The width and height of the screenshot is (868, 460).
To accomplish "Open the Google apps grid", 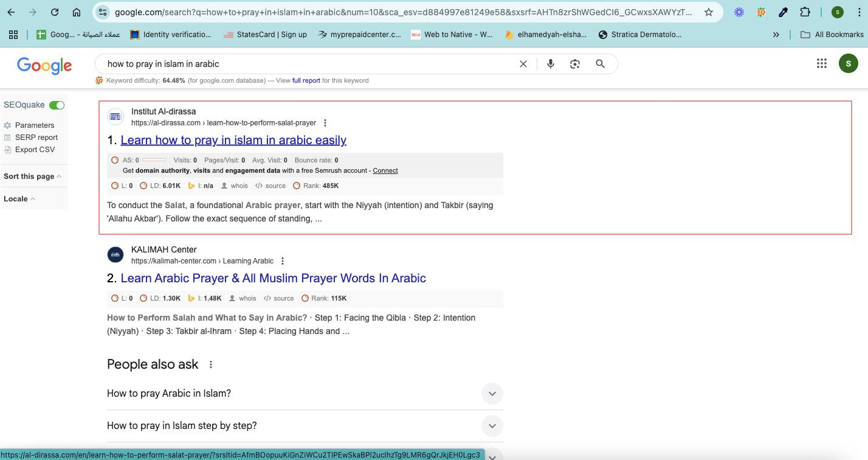I will pos(822,63).
